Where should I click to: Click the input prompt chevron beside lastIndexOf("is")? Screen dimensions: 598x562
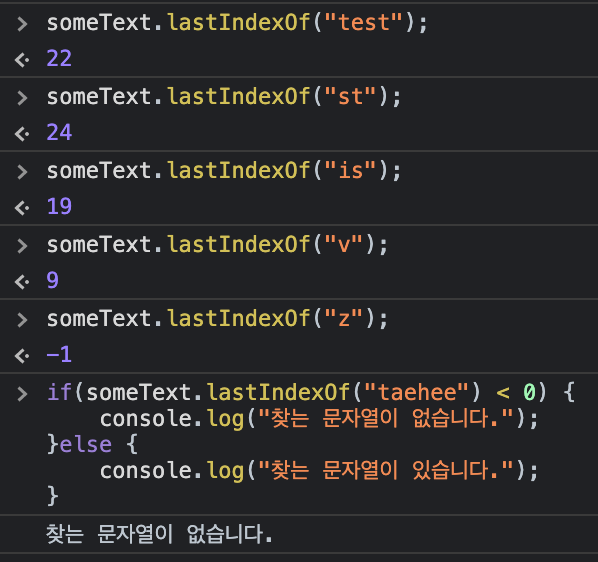pos(23,172)
